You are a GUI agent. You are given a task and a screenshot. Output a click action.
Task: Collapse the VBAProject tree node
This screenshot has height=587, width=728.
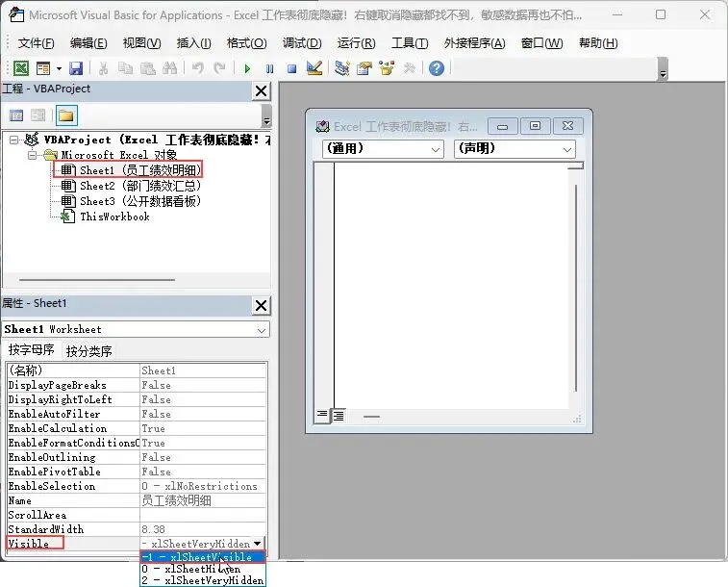(13, 140)
